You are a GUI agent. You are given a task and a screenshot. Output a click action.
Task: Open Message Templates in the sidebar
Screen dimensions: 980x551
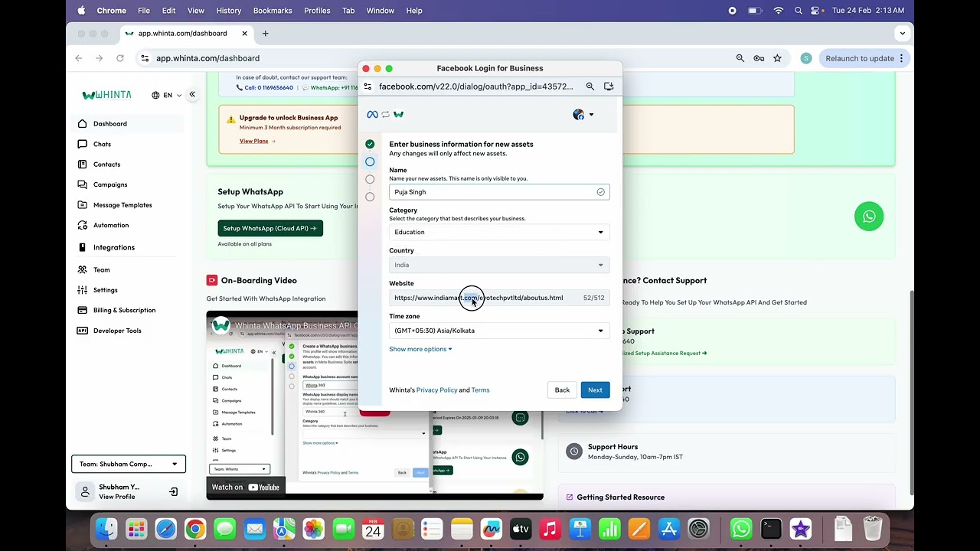click(122, 205)
